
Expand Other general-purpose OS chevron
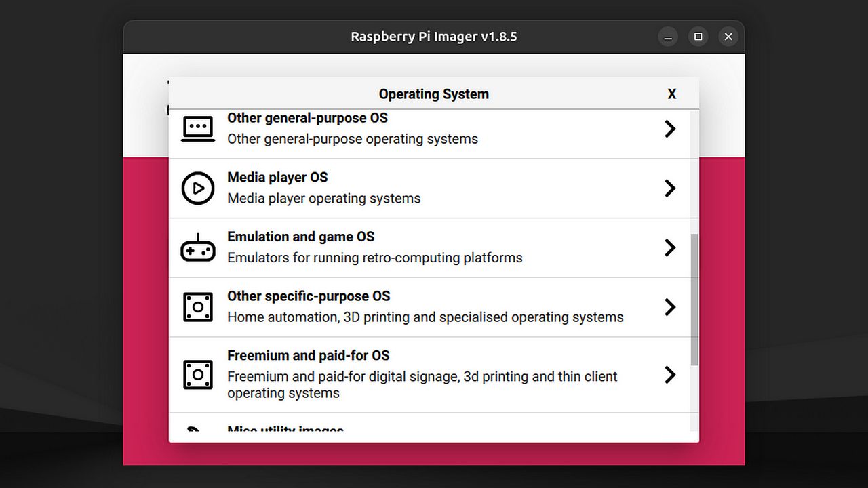click(x=670, y=129)
